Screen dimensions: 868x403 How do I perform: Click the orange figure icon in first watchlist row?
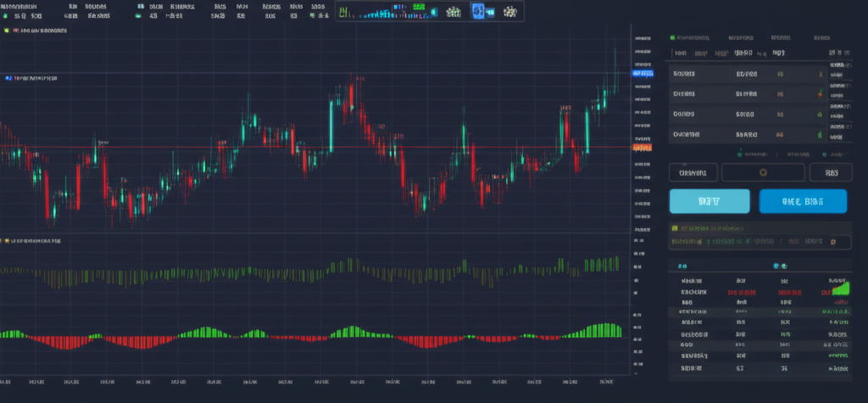[x=820, y=74]
